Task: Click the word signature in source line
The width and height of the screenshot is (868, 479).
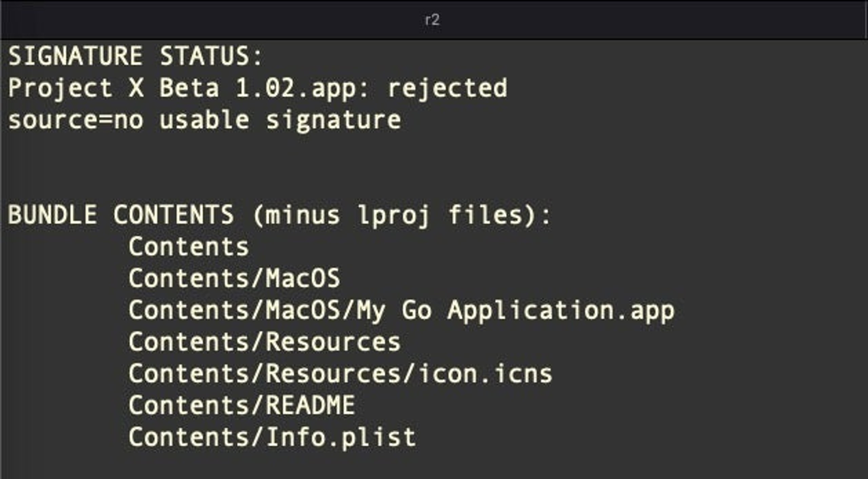Action: click(333, 121)
